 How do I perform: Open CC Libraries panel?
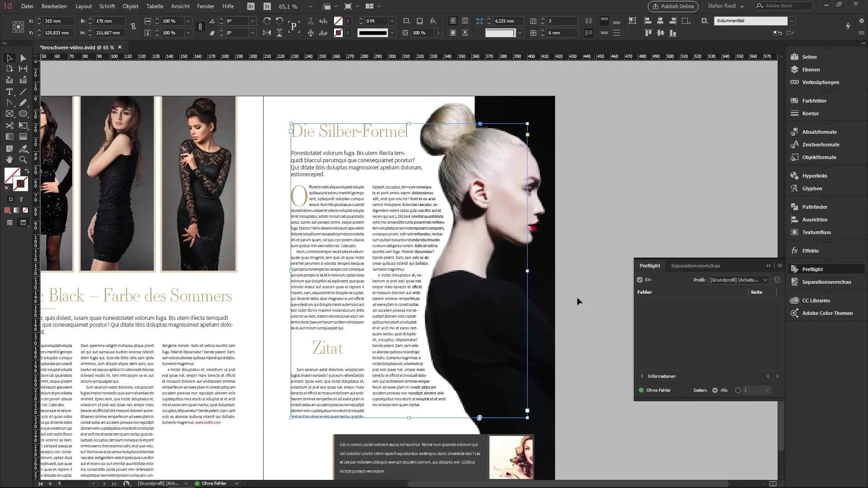click(x=816, y=300)
